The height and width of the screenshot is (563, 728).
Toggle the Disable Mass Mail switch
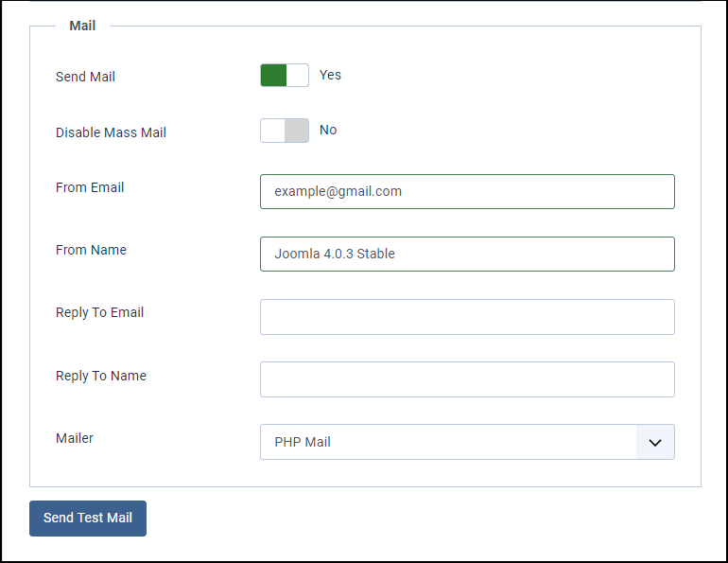[x=285, y=131]
